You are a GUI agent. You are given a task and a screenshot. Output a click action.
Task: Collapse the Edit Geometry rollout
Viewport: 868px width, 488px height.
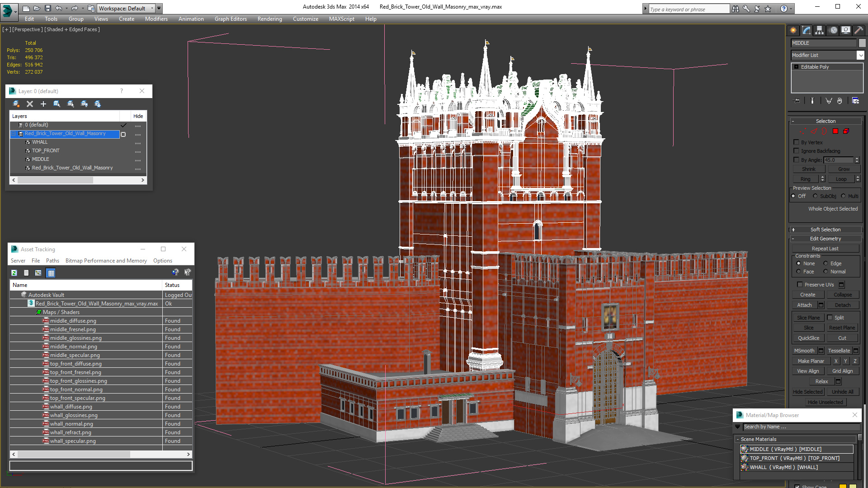tap(826, 239)
